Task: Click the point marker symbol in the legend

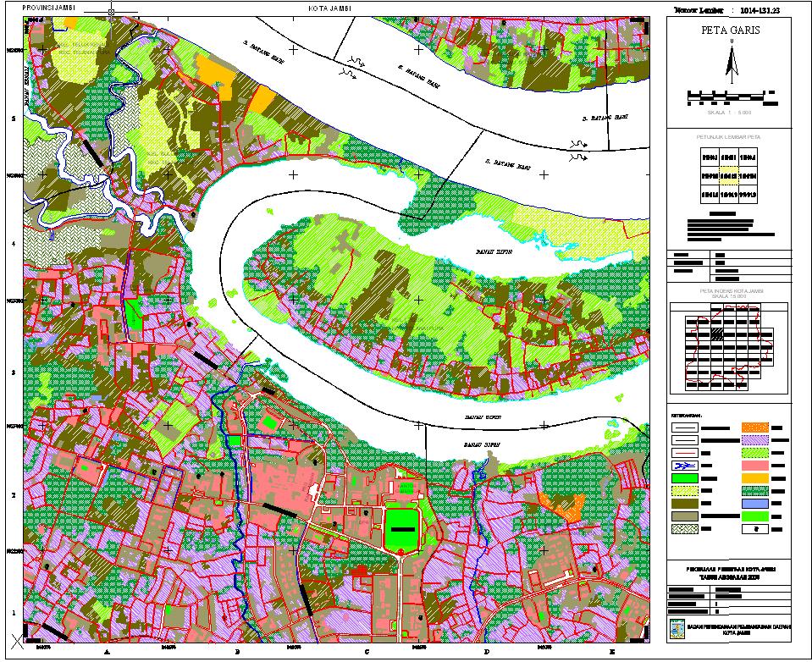Action: tap(755, 529)
